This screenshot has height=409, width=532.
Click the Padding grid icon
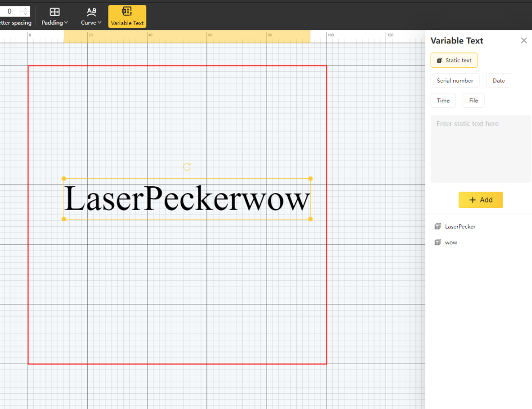click(55, 12)
